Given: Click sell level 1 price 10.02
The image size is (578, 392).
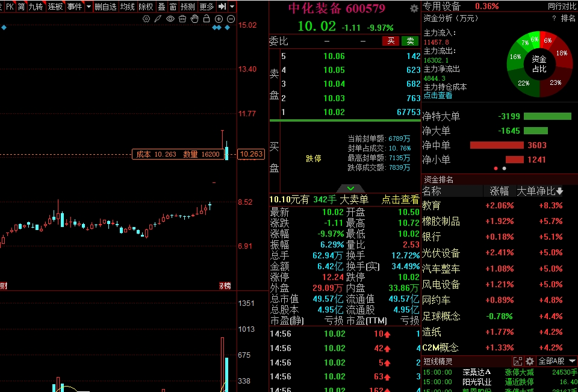Looking at the screenshot, I should [334, 112].
